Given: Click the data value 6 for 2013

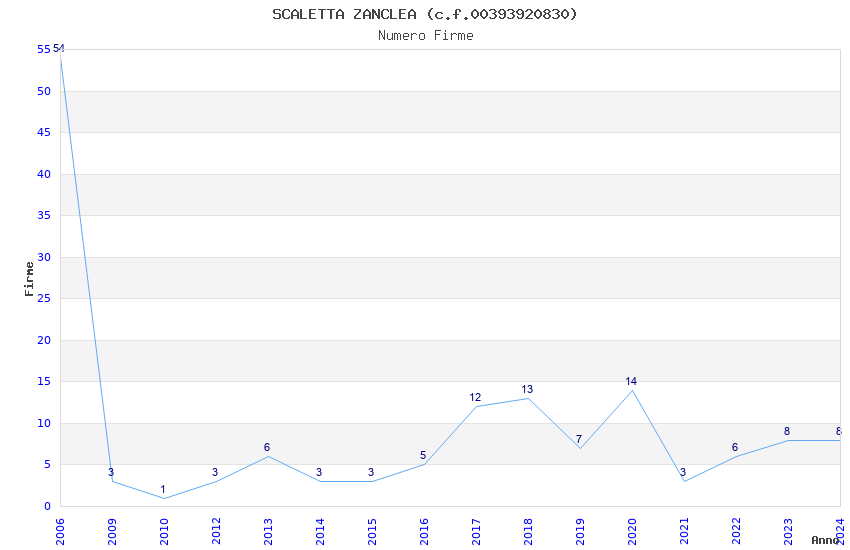Looking at the screenshot, I should 267,448.
